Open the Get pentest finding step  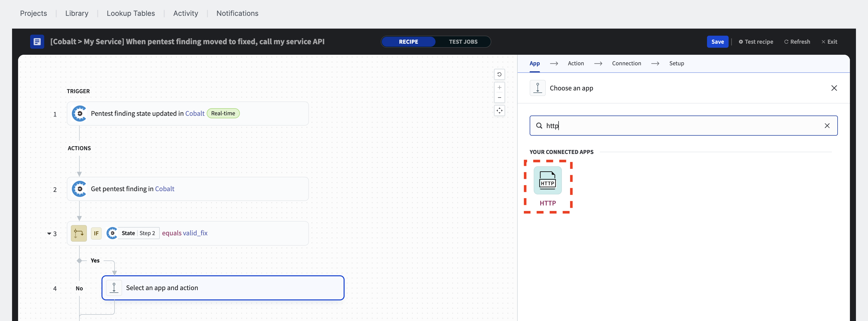click(188, 189)
